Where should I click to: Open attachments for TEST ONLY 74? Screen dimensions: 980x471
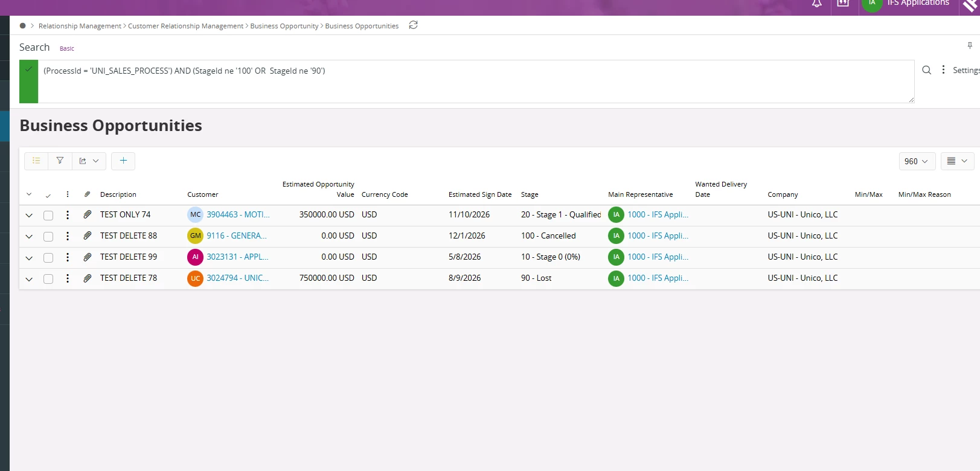pyautogui.click(x=88, y=214)
